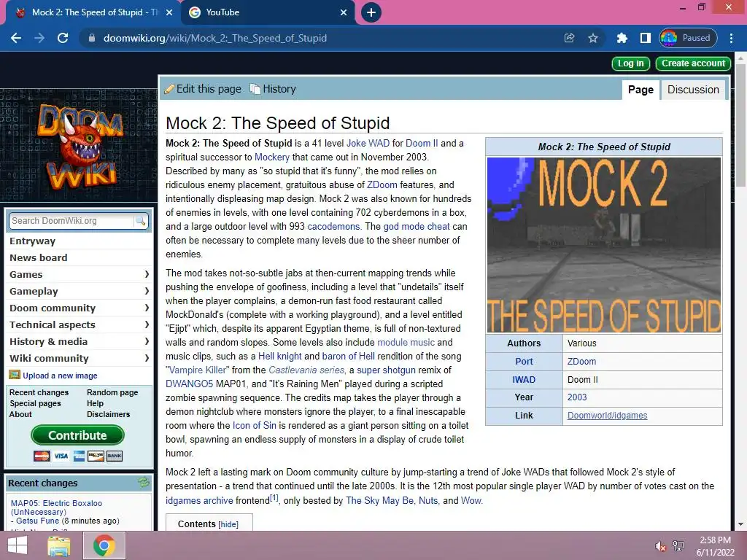Open the Extensions puzzle-piece icon
Viewport: 747px width, 560px height.
(x=622, y=38)
